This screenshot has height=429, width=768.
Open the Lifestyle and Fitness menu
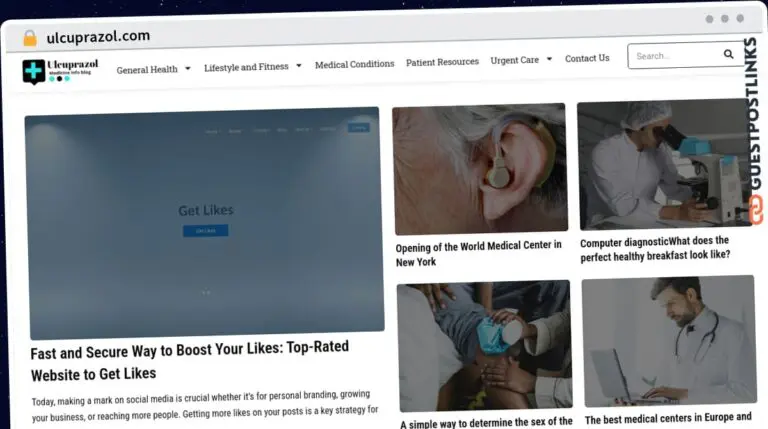pos(246,67)
